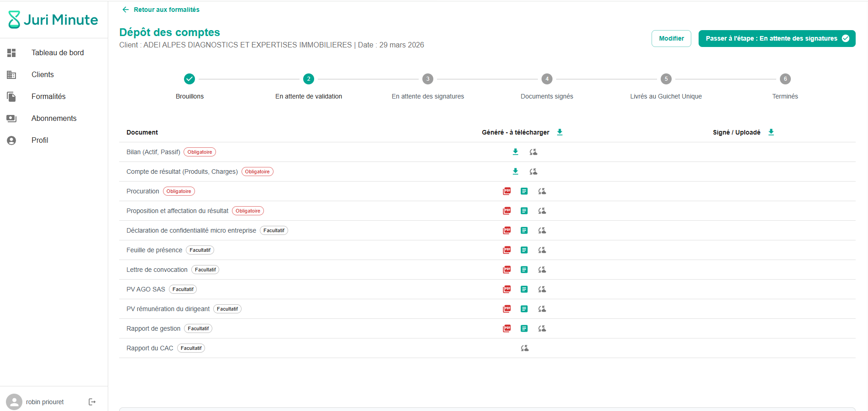
Task: Click step 3 En attente des signatures marker
Action: tap(428, 79)
